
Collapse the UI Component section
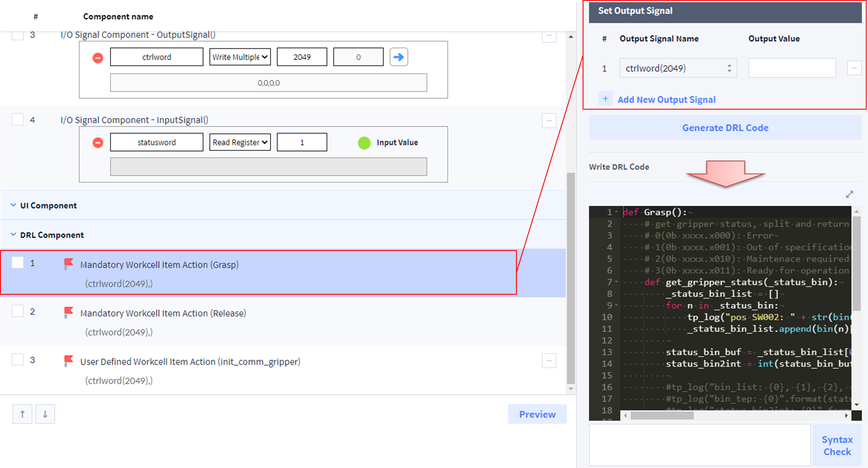tap(13, 205)
